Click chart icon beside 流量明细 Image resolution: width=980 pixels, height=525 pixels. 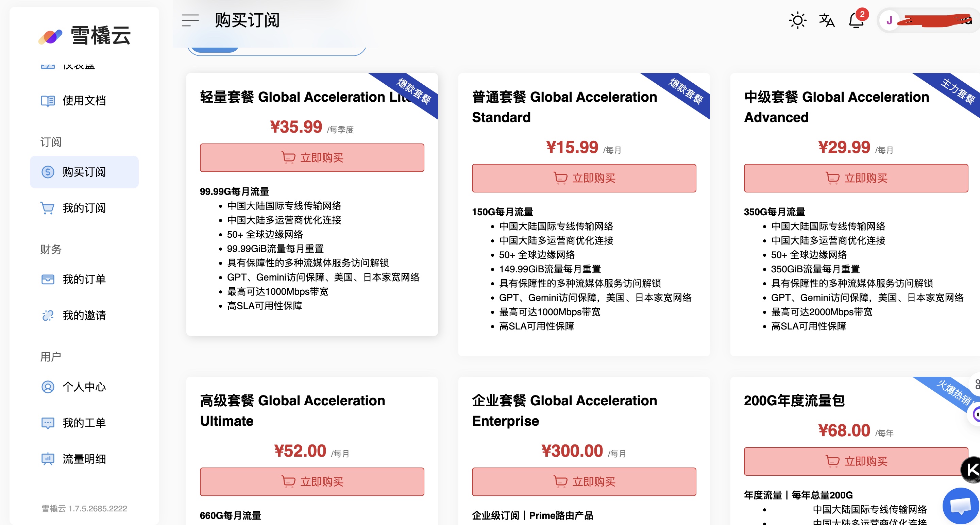click(48, 459)
